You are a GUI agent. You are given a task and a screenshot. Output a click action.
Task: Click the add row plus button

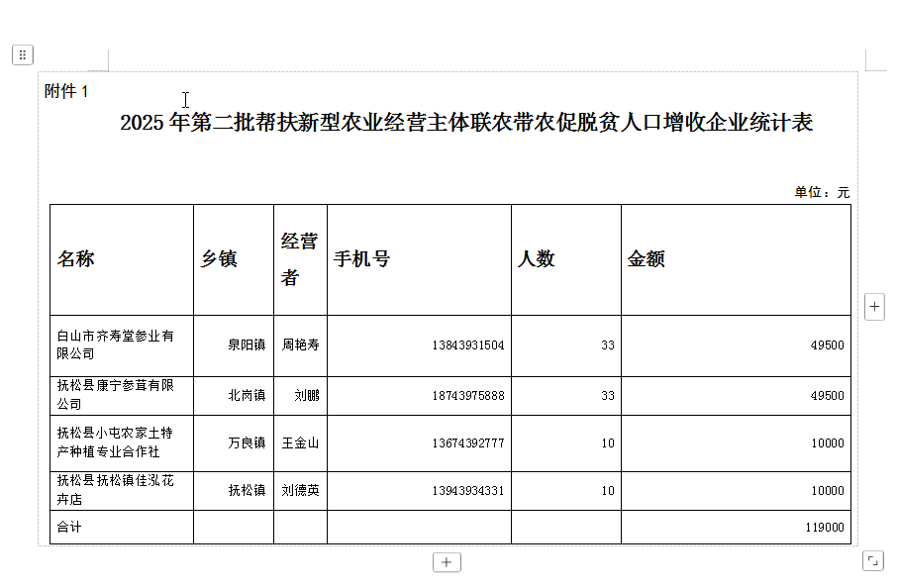(x=447, y=562)
